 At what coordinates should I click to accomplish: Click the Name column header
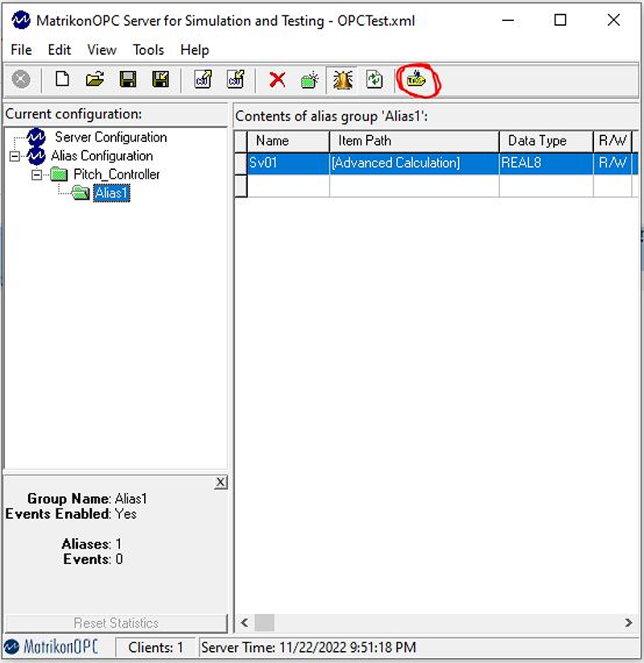[288, 141]
